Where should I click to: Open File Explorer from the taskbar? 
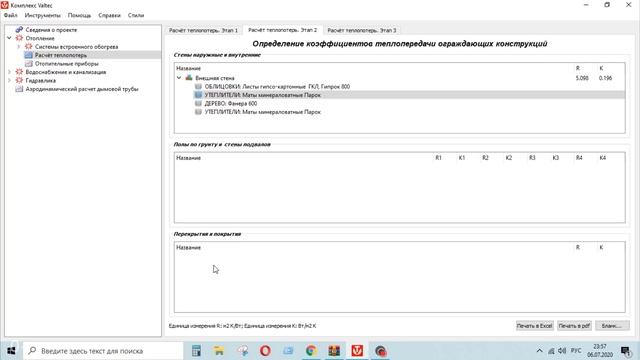[x=219, y=351]
